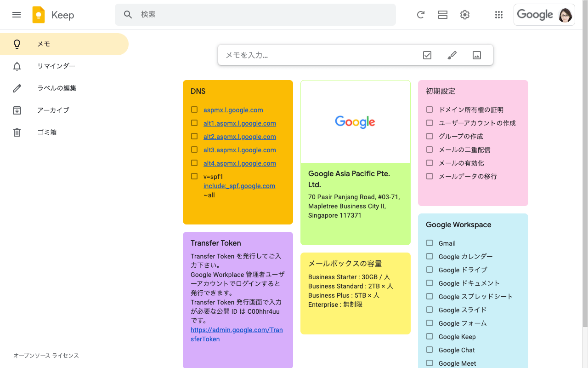The width and height of the screenshot is (588, 368).
Task: Refresh notes with the reload icon
Action: pyautogui.click(x=421, y=15)
